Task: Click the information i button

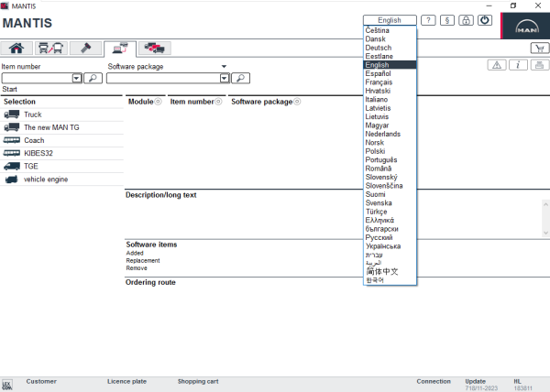Action: point(518,65)
